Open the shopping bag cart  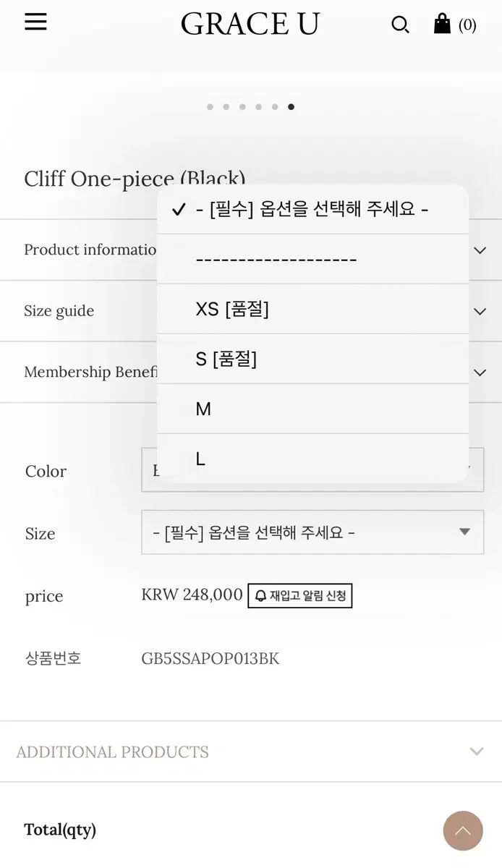(x=442, y=24)
